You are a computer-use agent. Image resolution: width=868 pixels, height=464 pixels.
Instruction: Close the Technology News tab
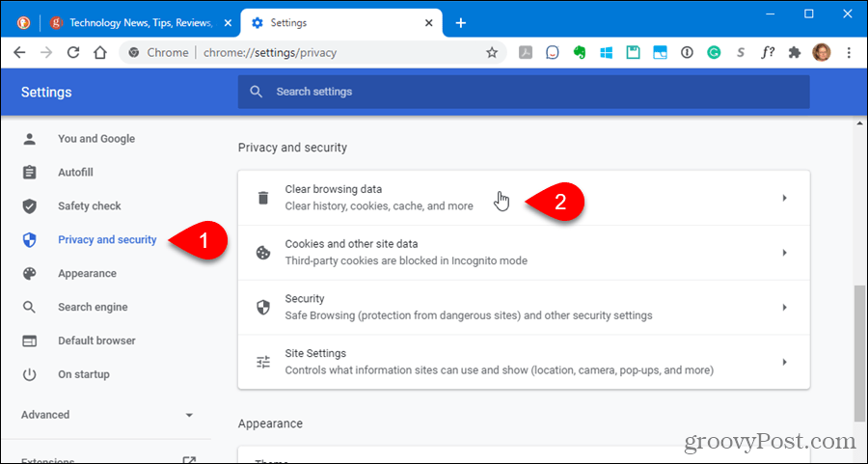(x=228, y=23)
